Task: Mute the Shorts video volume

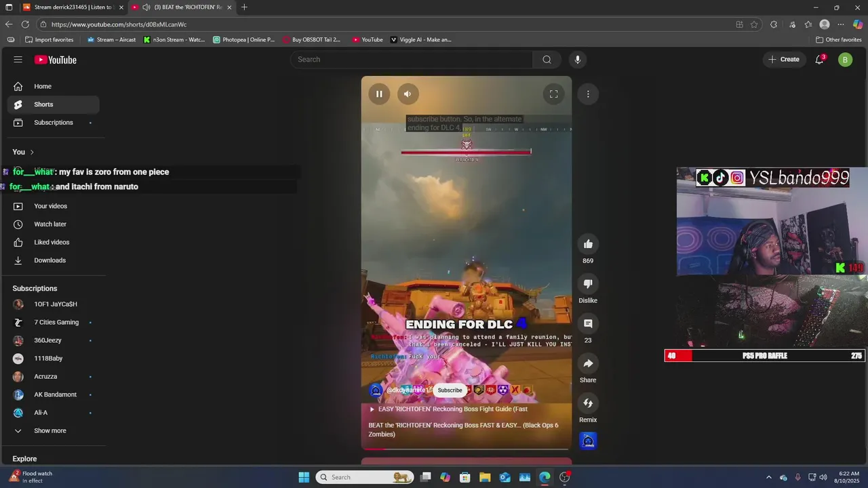Action: 407,94
